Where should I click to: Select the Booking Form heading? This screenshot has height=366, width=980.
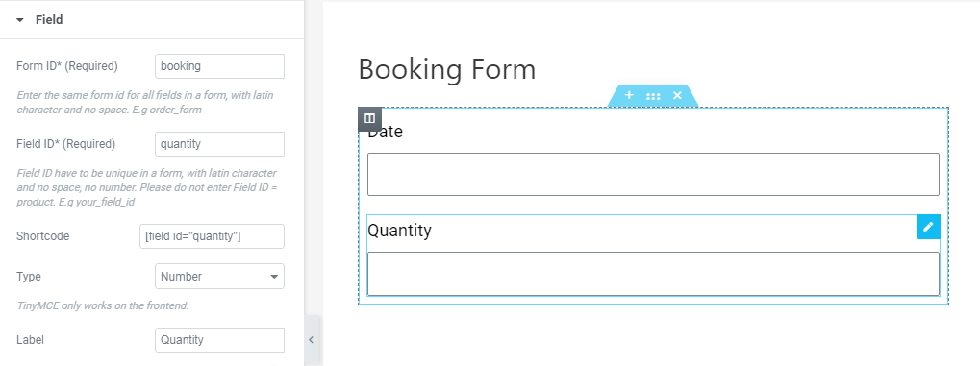coord(447,69)
